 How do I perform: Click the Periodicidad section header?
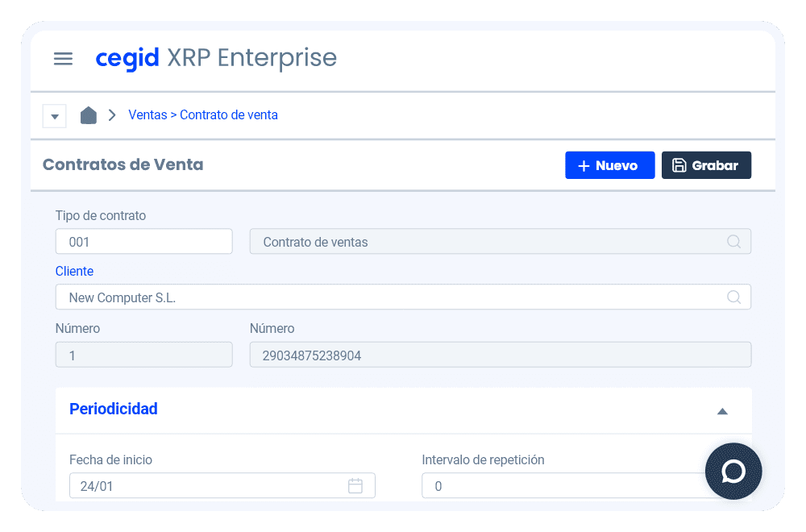pos(114,409)
